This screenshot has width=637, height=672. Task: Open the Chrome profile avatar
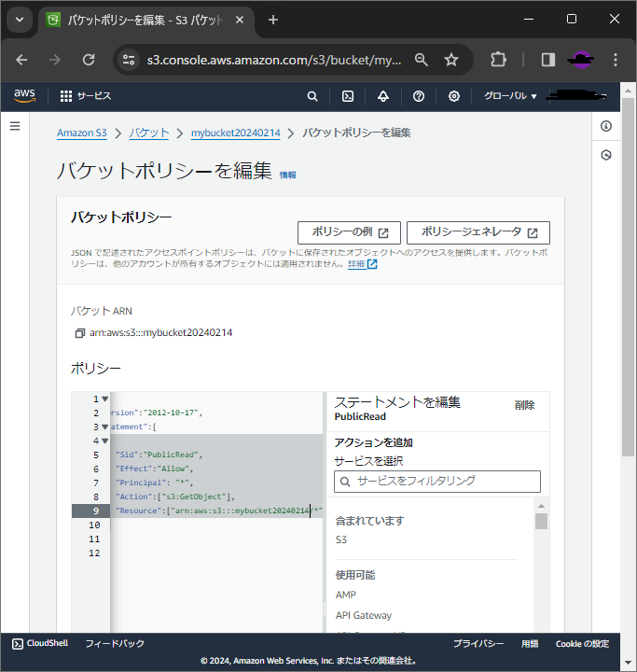click(x=581, y=60)
